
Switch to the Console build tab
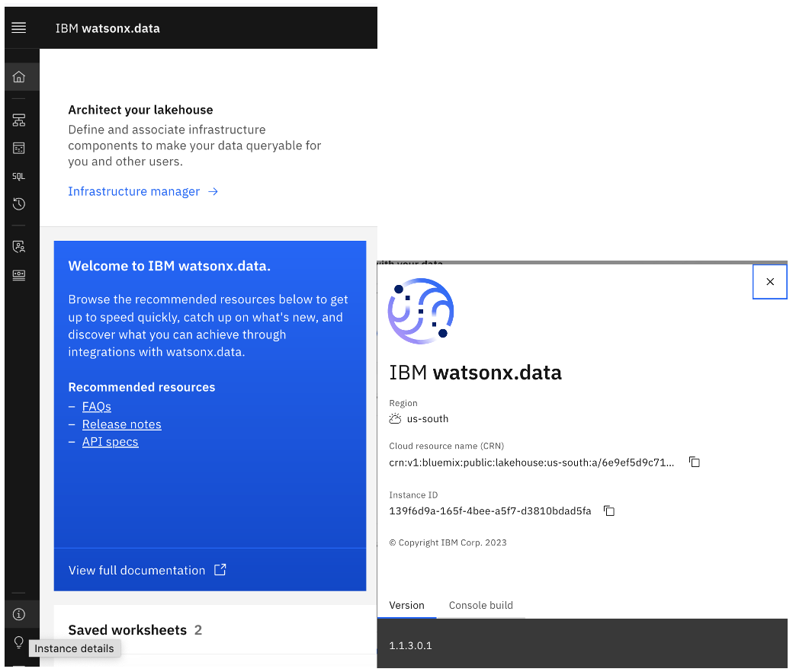480,605
